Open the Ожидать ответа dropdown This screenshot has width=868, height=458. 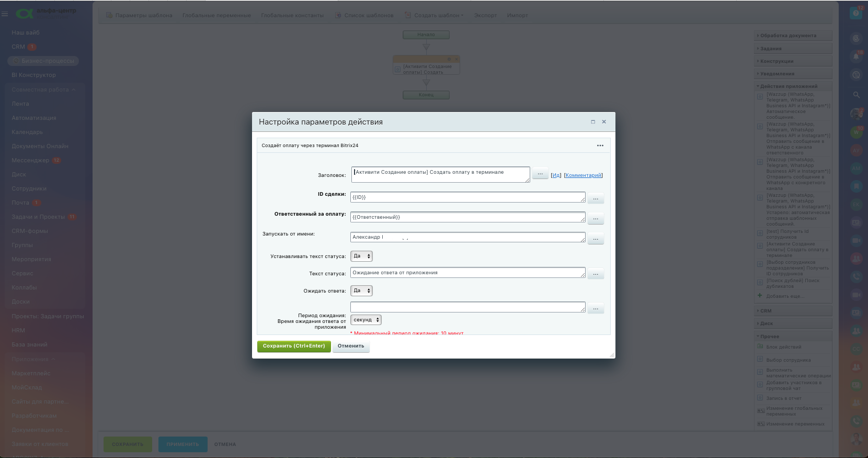(361, 291)
